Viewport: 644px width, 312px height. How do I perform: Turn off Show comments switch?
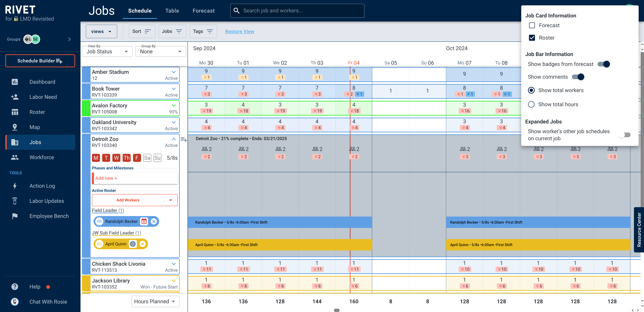[x=578, y=77]
